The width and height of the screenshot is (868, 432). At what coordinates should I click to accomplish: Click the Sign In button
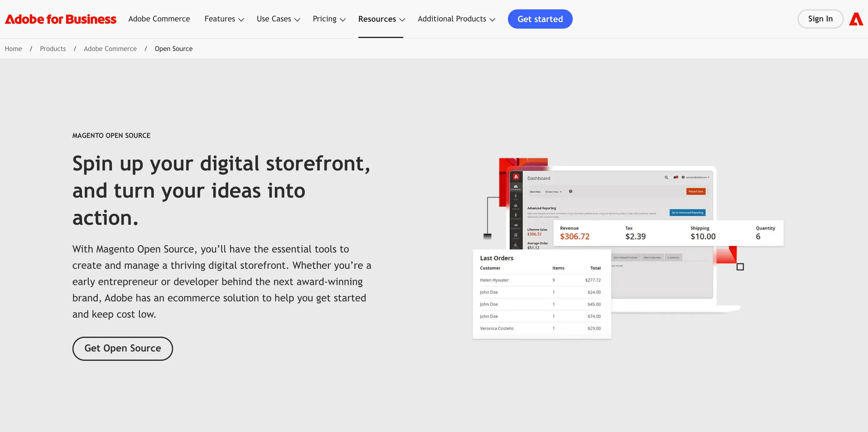click(x=820, y=19)
